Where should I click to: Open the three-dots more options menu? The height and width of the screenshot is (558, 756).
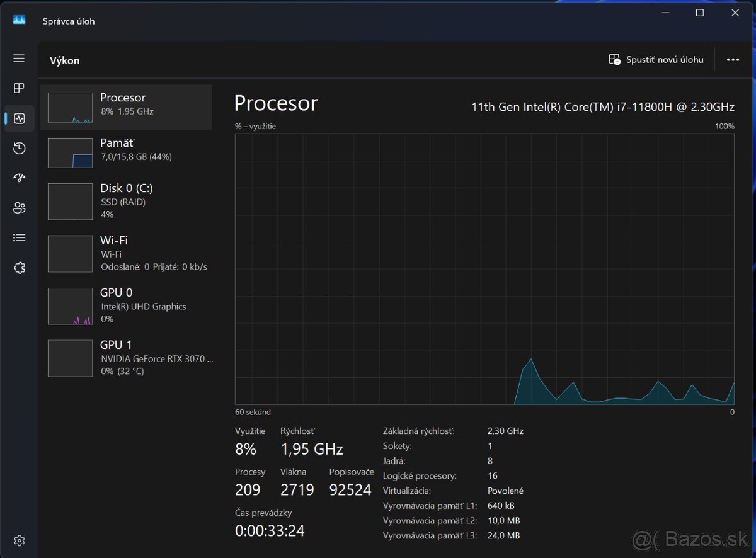coord(733,60)
